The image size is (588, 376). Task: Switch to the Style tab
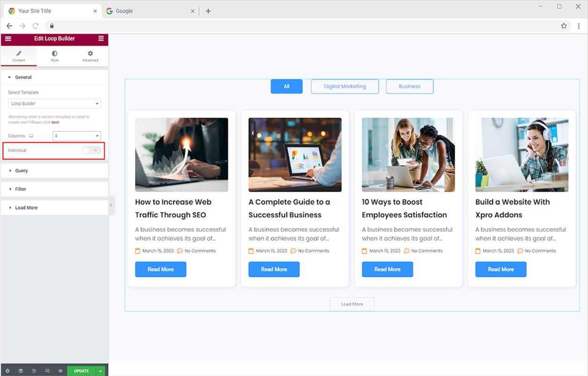click(x=54, y=56)
